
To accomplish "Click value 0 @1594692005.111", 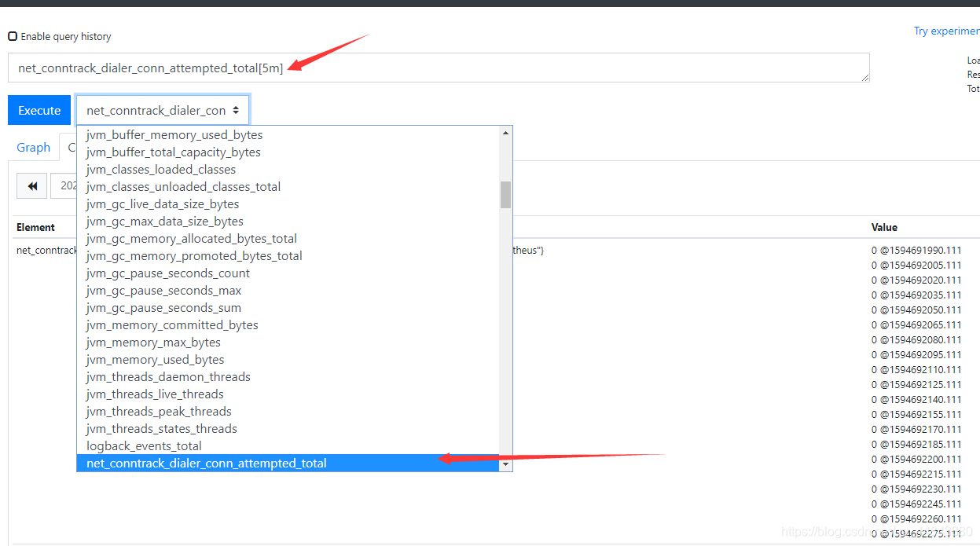I will (916, 265).
